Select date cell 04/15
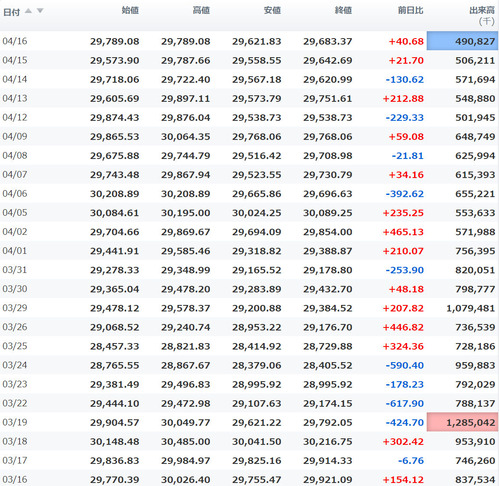The image size is (499, 486). [x=15, y=60]
